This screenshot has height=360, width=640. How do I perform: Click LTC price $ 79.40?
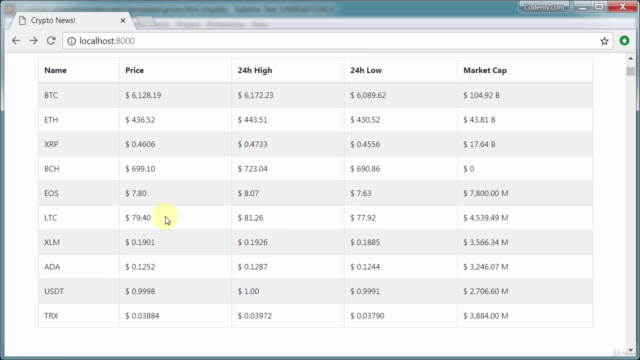click(138, 218)
